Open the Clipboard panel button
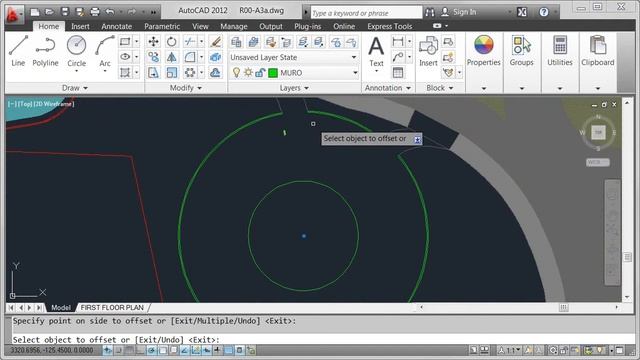Screen dimensions: 640x360 pos(598,51)
